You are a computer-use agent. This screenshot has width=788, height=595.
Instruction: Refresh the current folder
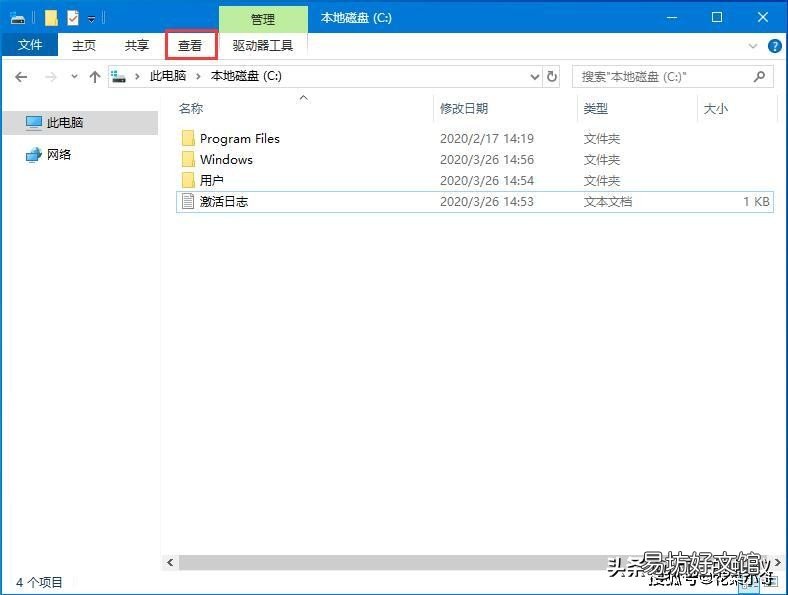click(x=552, y=76)
